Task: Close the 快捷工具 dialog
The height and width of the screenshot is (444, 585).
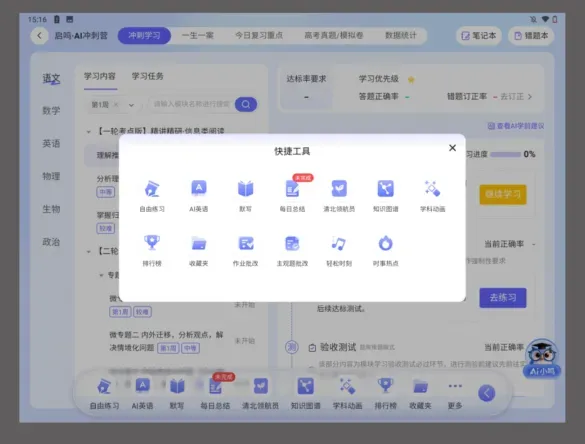Action: point(452,148)
